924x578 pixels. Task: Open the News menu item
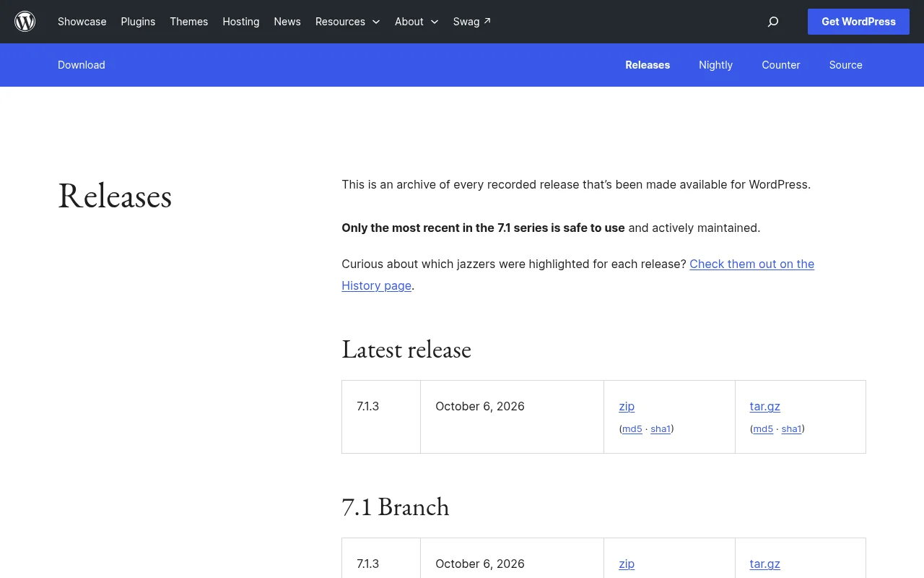pos(287,22)
